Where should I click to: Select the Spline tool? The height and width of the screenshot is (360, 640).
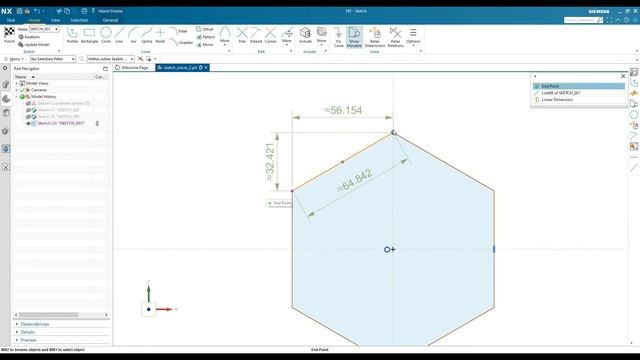coord(147,35)
